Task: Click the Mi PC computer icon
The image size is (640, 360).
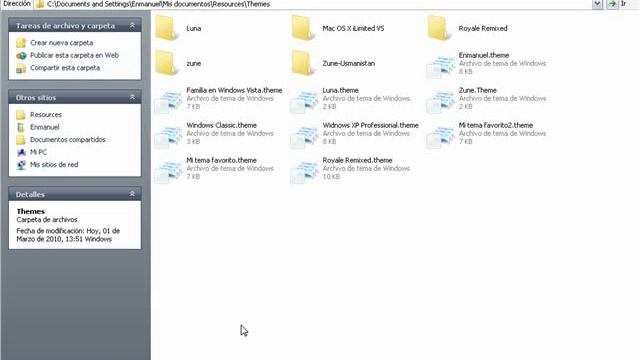Action: pyautogui.click(x=21, y=152)
